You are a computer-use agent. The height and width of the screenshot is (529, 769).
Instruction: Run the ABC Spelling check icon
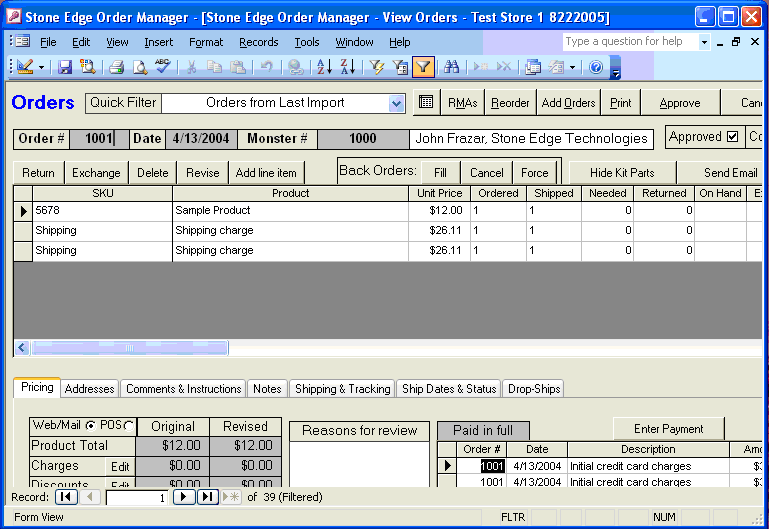(162, 66)
